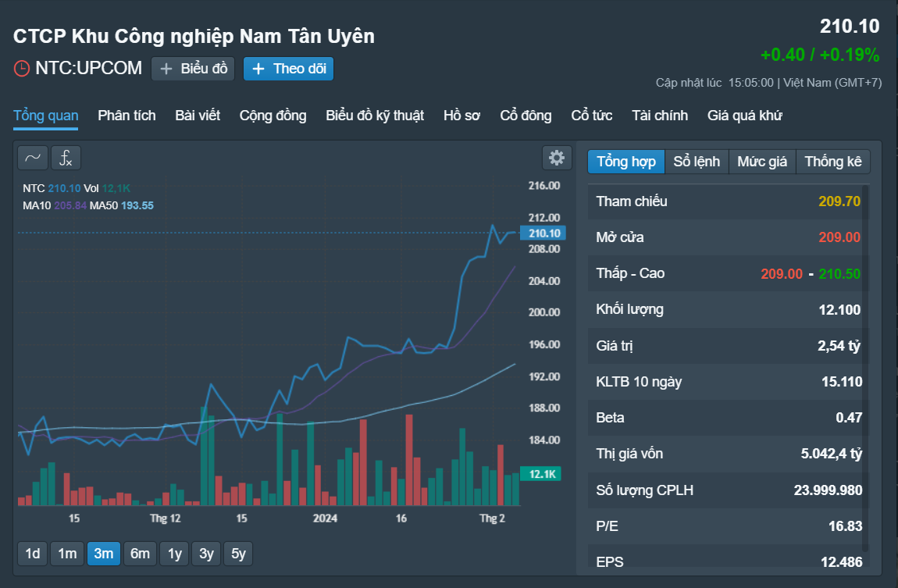
Task: Set chart range to 1m
Action: coord(67,554)
